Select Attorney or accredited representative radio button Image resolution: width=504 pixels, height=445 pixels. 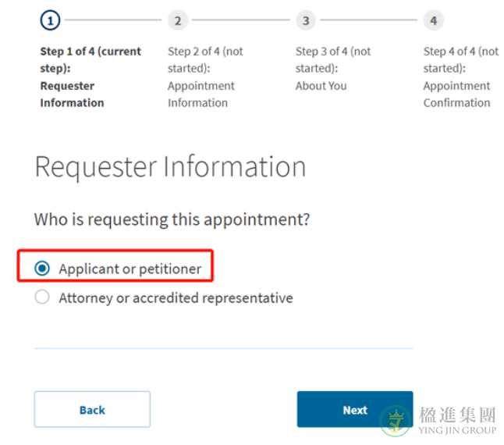tap(42, 297)
